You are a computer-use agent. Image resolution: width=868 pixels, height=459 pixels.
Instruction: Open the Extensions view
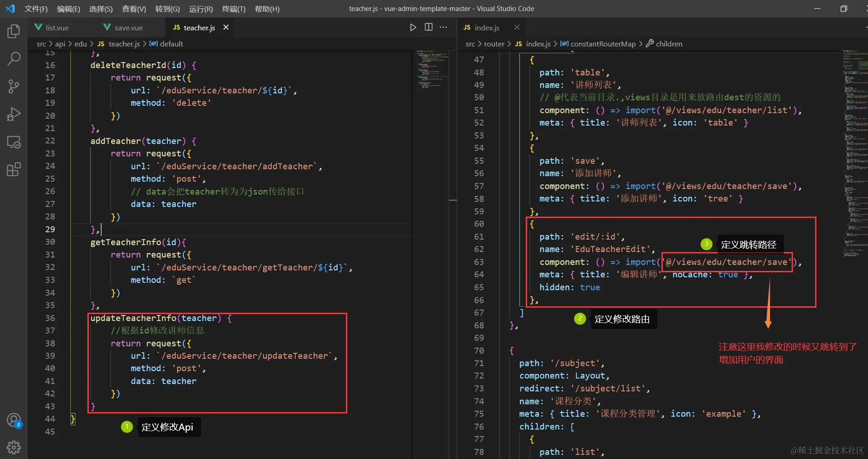(x=14, y=170)
